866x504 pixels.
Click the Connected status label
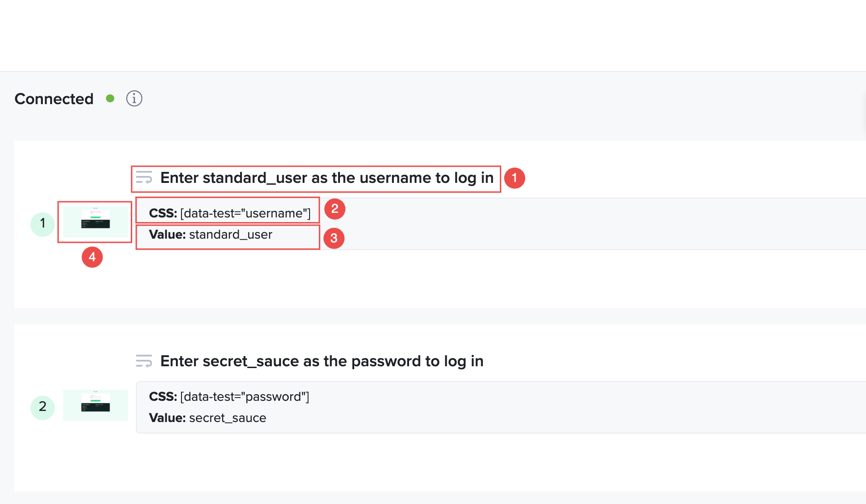[54, 99]
